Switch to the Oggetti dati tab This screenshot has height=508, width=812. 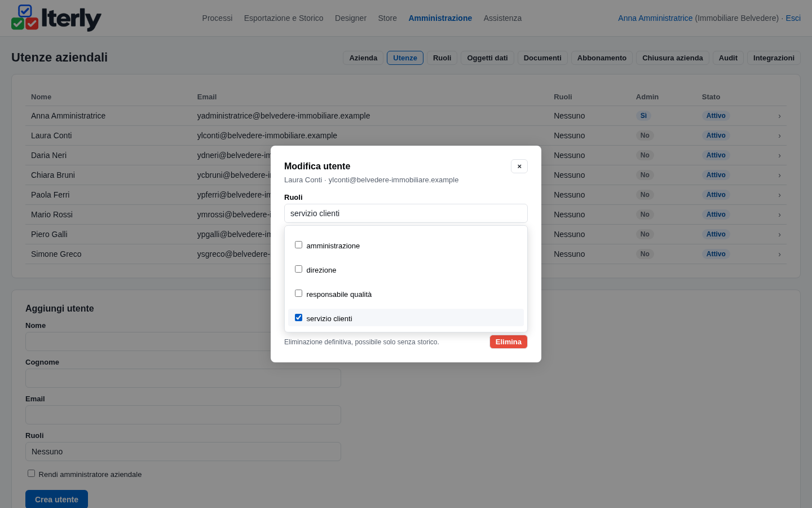[x=487, y=58]
